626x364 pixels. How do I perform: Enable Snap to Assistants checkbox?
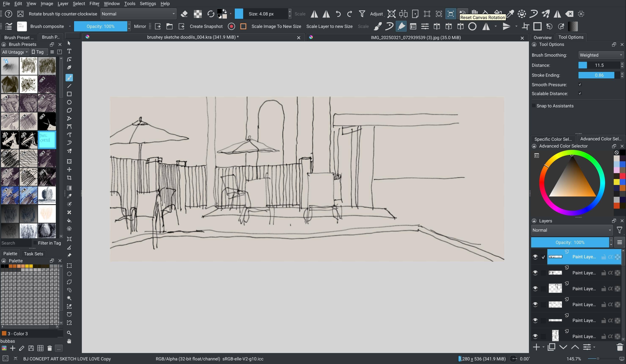pyautogui.click(x=534, y=106)
